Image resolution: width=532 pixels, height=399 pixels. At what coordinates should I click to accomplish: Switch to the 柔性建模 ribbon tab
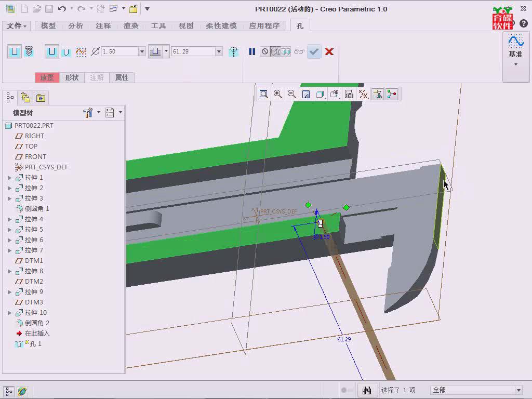[221, 26]
